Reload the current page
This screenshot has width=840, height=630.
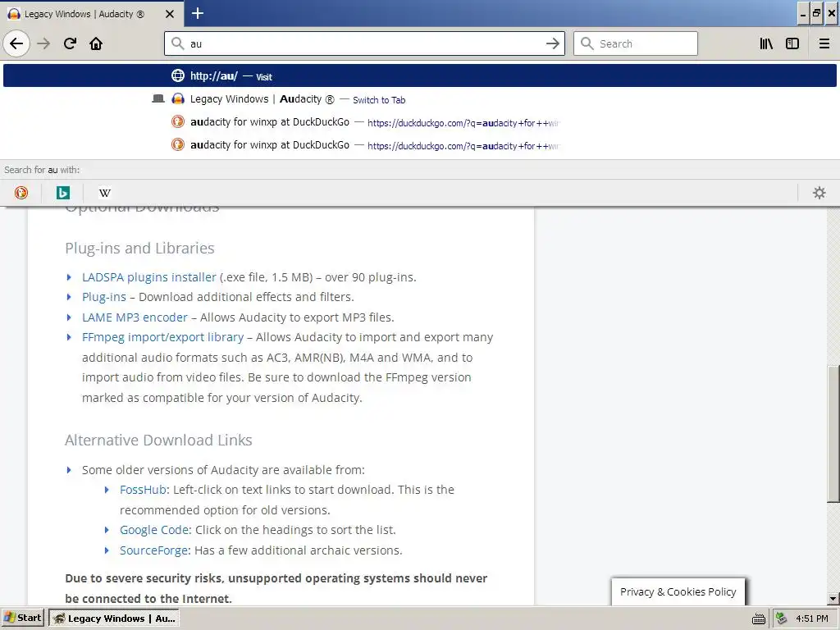70,43
